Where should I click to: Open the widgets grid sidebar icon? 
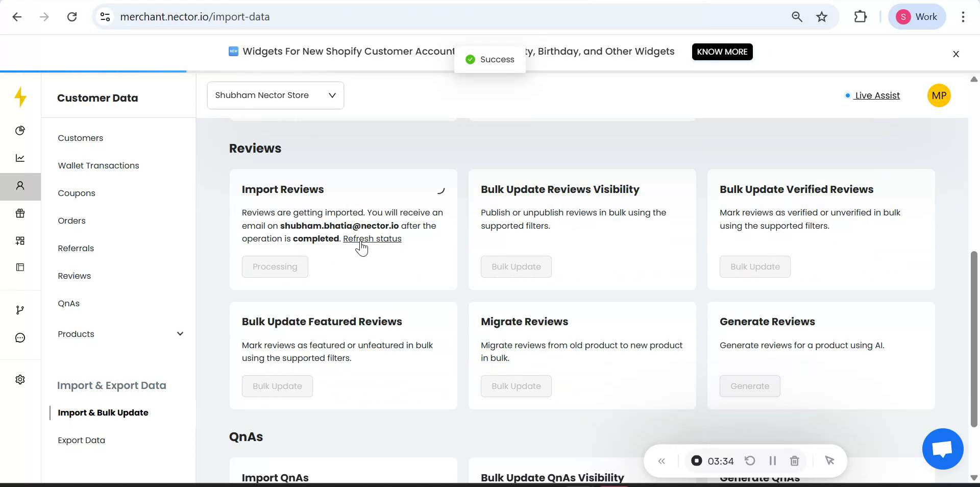[20, 241]
